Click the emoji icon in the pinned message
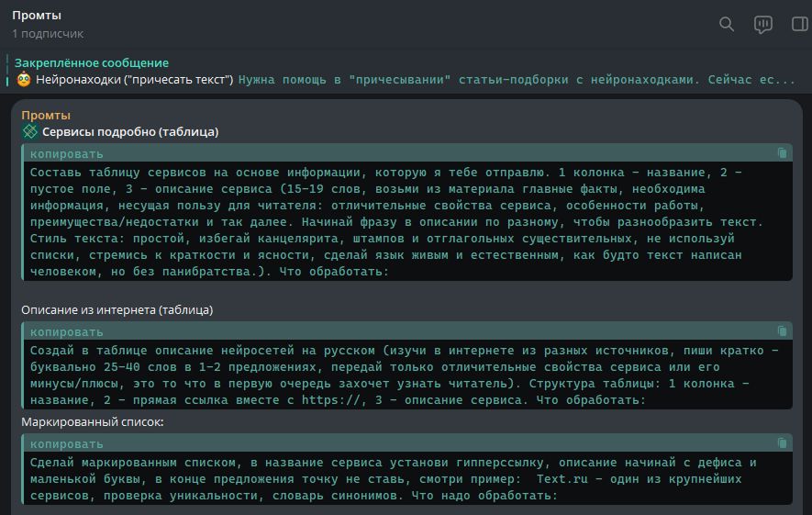812x515 pixels. point(24,80)
